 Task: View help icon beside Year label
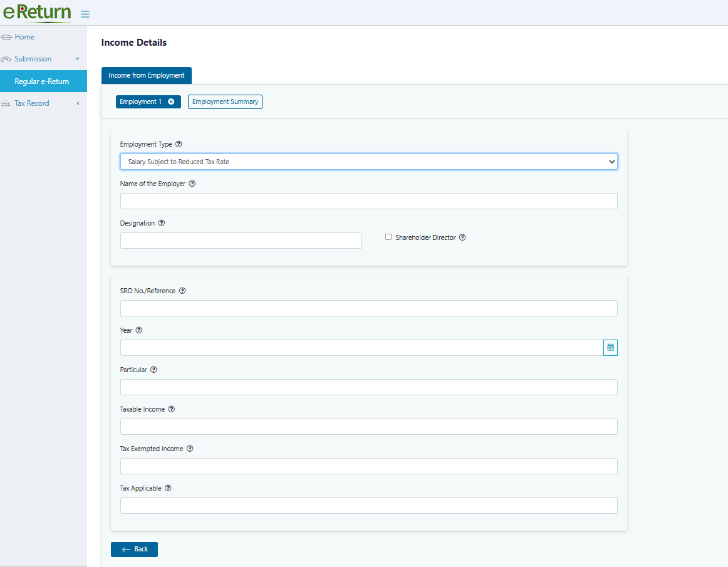click(x=139, y=330)
